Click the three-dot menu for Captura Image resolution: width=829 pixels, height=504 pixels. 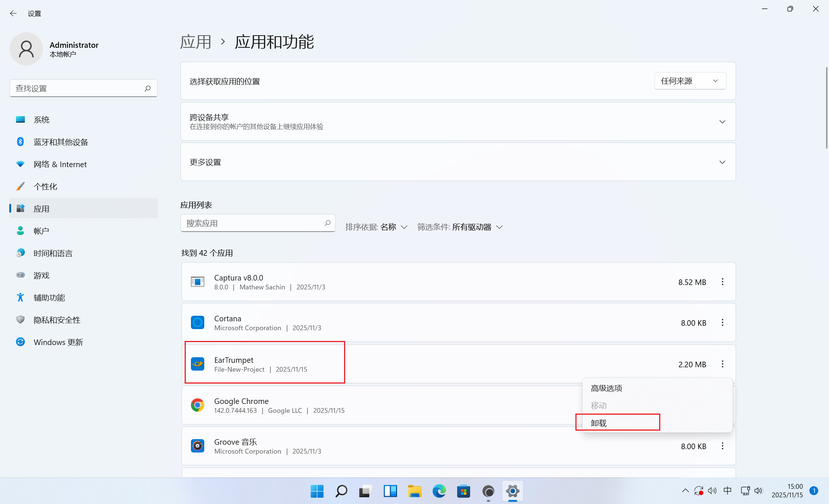coord(722,282)
